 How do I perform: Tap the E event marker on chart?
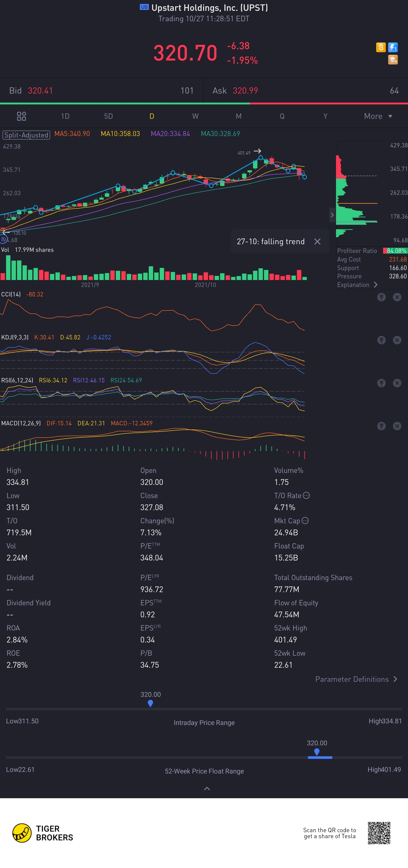[x=3, y=239]
